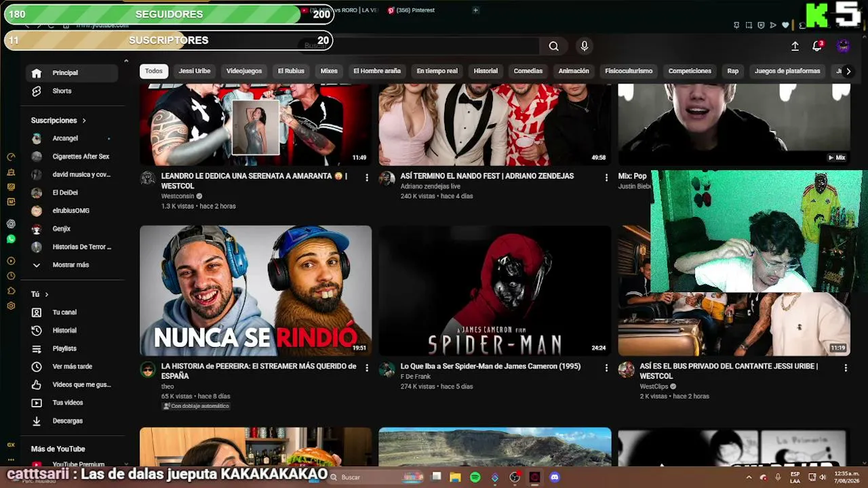Open the GX Limiter speedometer icon in browser sidebar
Screen dimensions: 868x488
click(x=11, y=157)
